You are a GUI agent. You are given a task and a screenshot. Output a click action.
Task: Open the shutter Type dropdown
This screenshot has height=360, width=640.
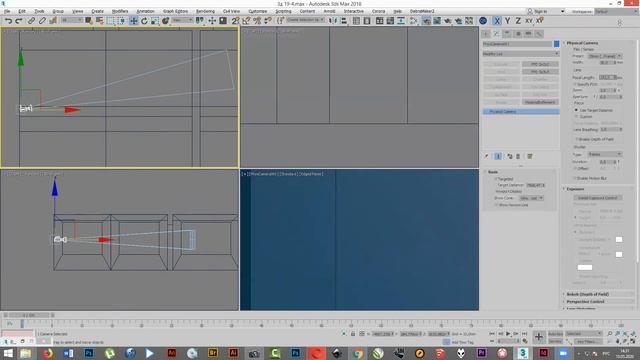pos(605,154)
